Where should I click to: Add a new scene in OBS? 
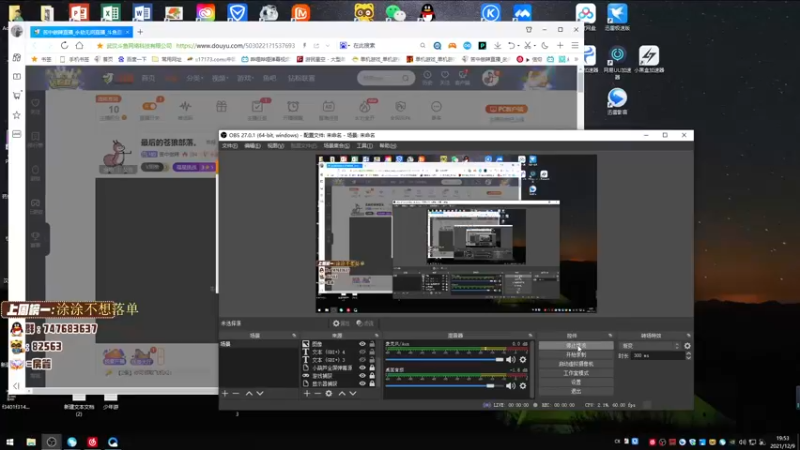point(225,393)
